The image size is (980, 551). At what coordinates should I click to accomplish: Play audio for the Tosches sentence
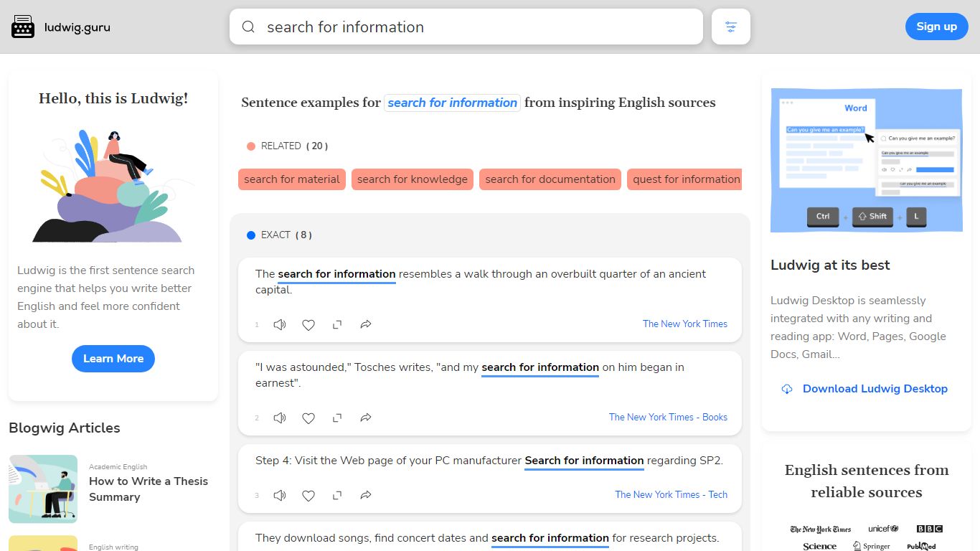[280, 418]
